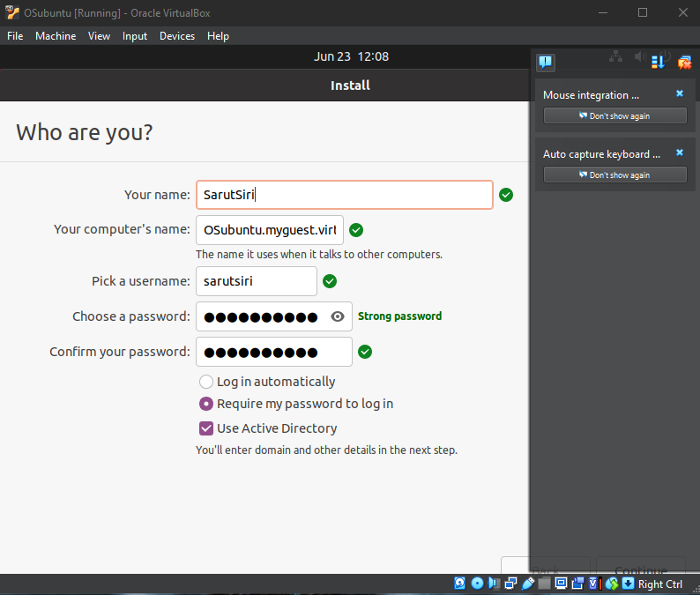Click Don't show again under Mouse integration

pyautogui.click(x=614, y=116)
